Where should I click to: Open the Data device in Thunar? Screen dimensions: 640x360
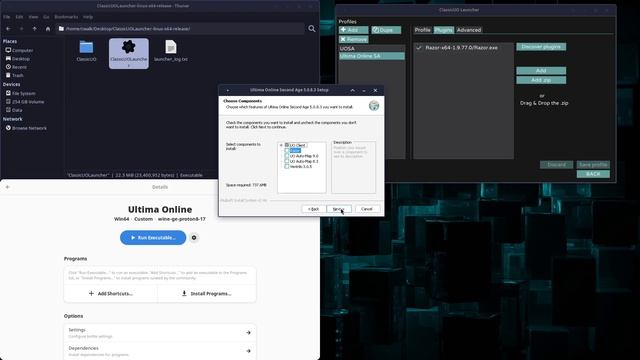coord(14,110)
